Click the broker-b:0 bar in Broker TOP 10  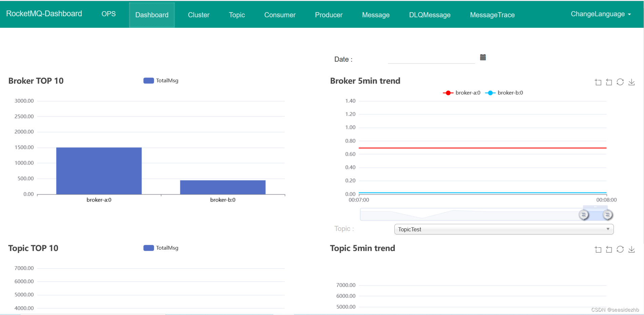point(223,187)
